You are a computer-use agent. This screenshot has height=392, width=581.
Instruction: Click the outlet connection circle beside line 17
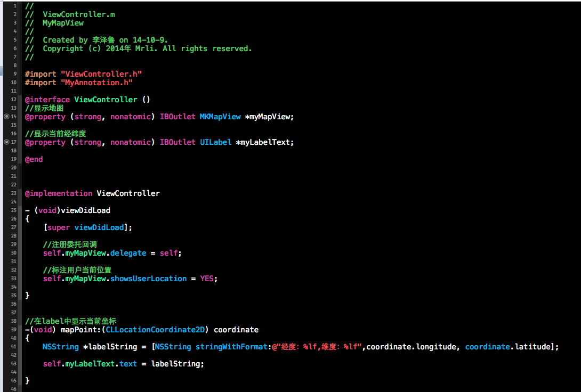7,142
